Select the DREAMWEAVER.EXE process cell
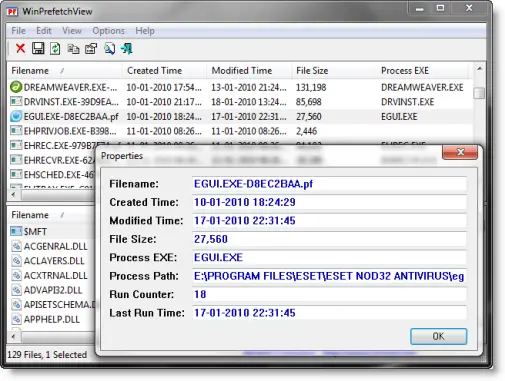 coord(422,87)
